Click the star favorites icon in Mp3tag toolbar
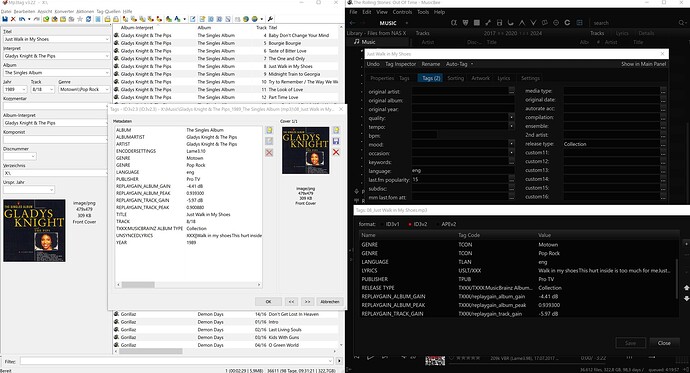The image size is (690, 373). 80,19
